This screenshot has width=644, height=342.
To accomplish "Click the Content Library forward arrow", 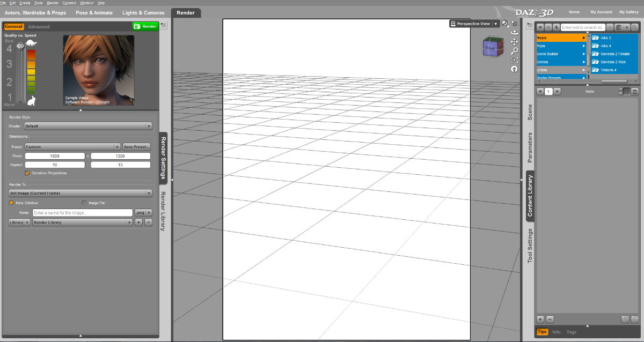I will (548, 27).
